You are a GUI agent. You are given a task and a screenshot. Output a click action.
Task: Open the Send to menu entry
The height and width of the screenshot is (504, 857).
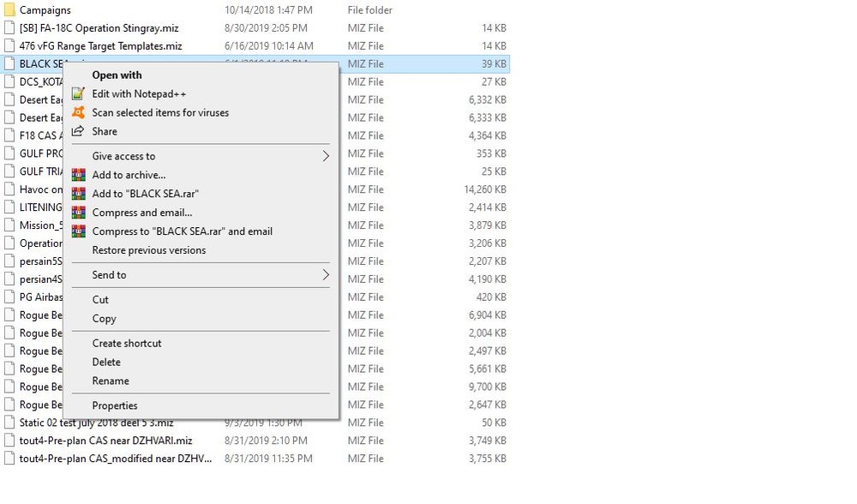(109, 275)
